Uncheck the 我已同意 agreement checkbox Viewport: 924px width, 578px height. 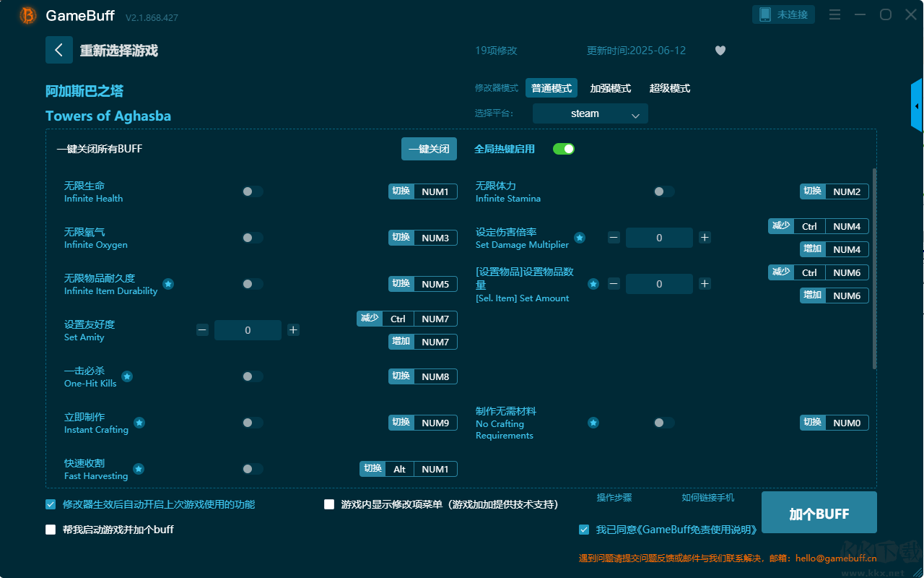[584, 530]
